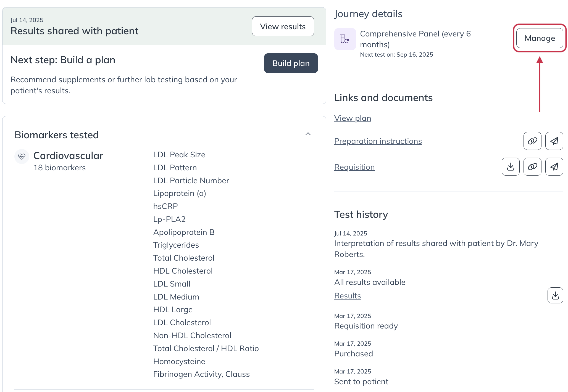This screenshot has height=392, width=568.
Task: Send the Requisition with paper plane icon
Action: click(554, 167)
